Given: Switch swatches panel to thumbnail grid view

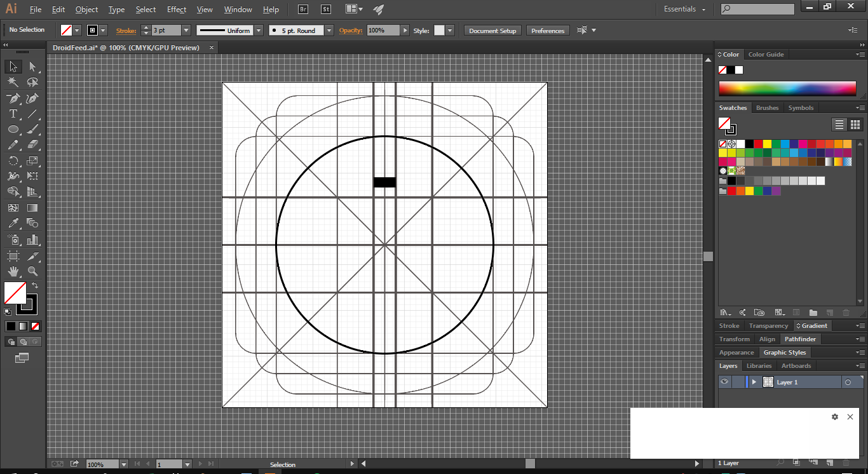Looking at the screenshot, I should pos(855,125).
